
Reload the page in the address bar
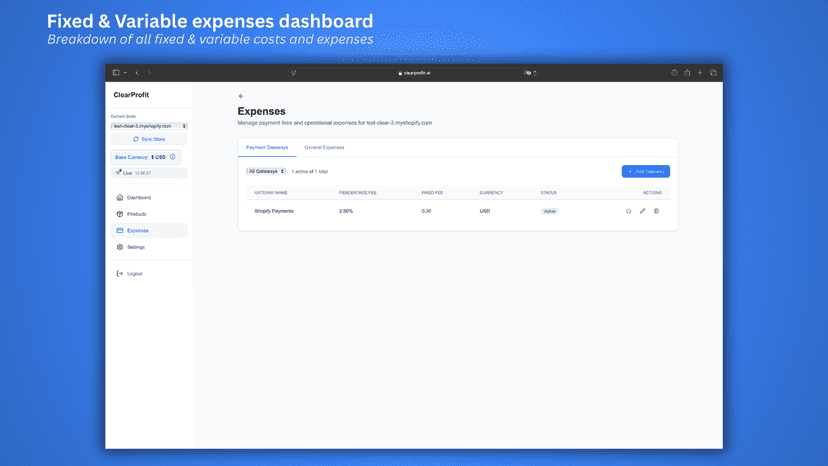pos(535,73)
